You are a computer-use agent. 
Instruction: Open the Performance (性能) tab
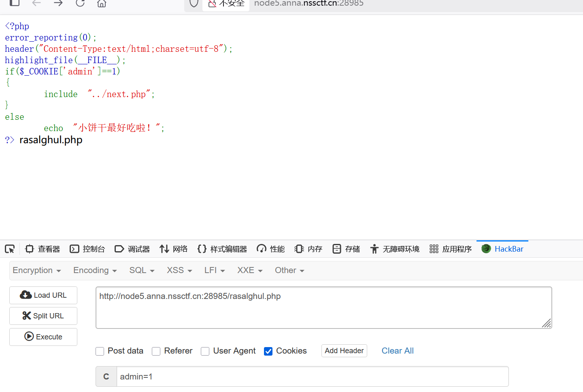pyautogui.click(x=271, y=249)
